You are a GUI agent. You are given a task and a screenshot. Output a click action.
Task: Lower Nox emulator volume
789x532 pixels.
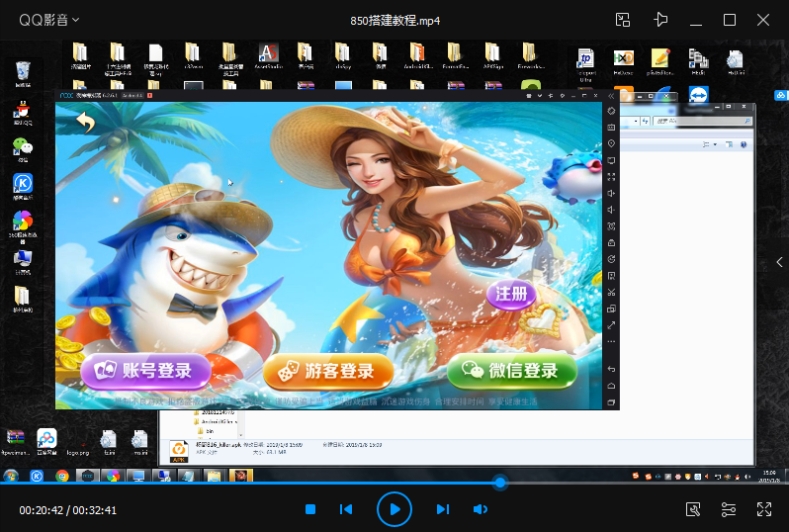coord(611,210)
